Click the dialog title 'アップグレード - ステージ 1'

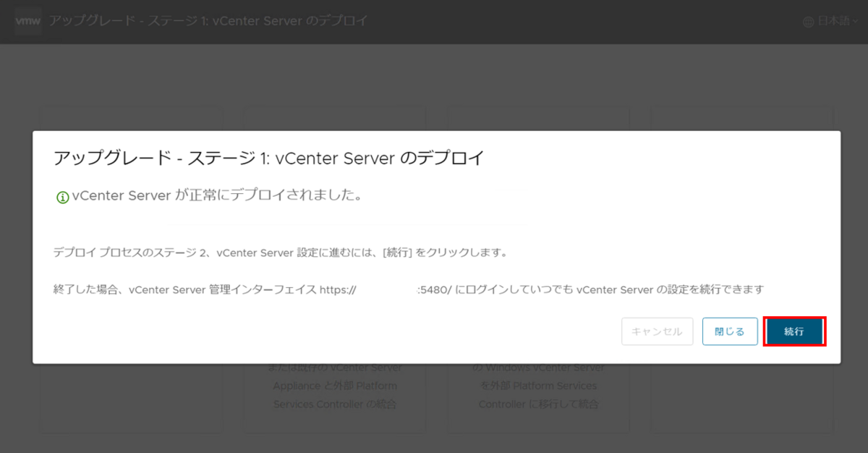point(269,158)
